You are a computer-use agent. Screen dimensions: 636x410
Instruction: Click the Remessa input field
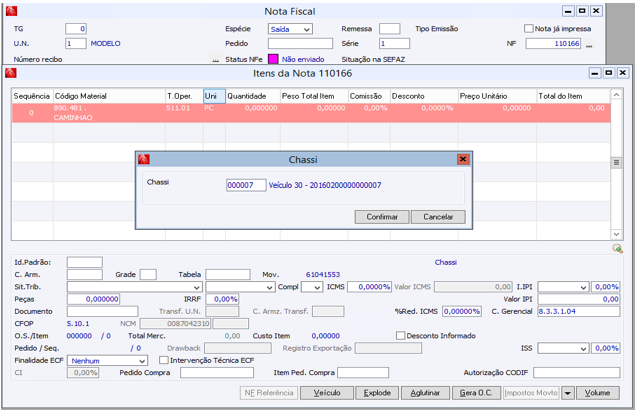coord(390,29)
